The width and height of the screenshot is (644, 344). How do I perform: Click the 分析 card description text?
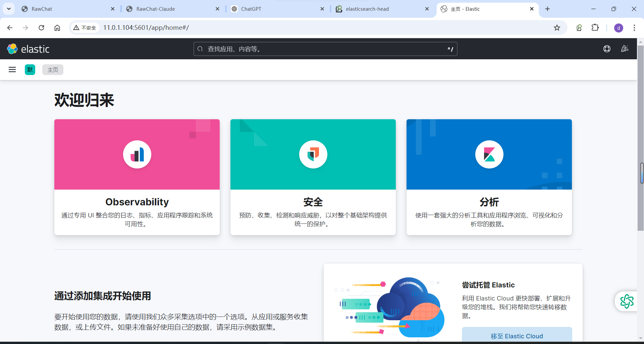[x=489, y=219]
